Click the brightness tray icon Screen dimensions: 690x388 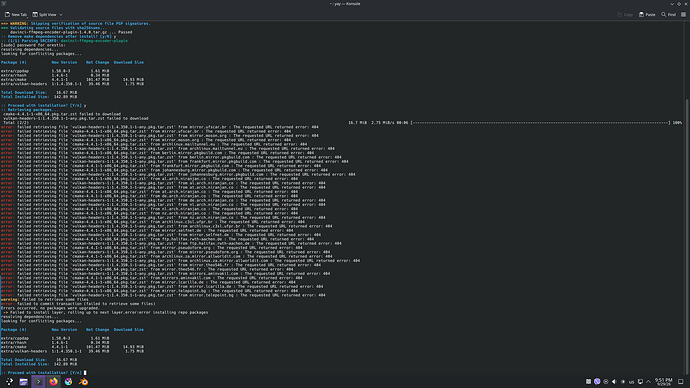pyautogui.click(x=623, y=382)
